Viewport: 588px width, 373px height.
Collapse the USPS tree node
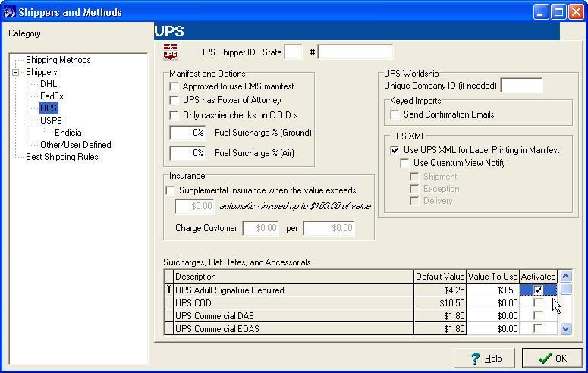(x=30, y=121)
